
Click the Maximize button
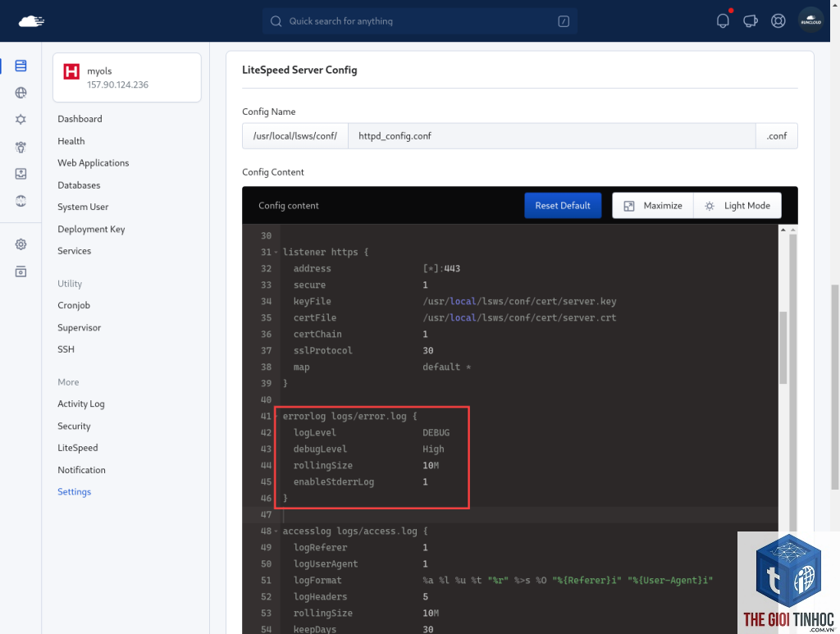coord(653,206)
